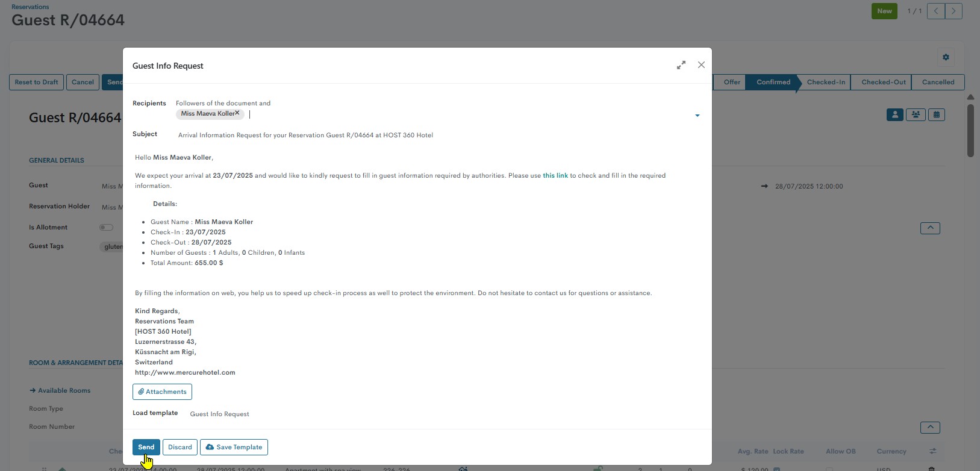Open the Load template field
The height and width of the screenshot is (471, 980).
[x=446, y=414]
